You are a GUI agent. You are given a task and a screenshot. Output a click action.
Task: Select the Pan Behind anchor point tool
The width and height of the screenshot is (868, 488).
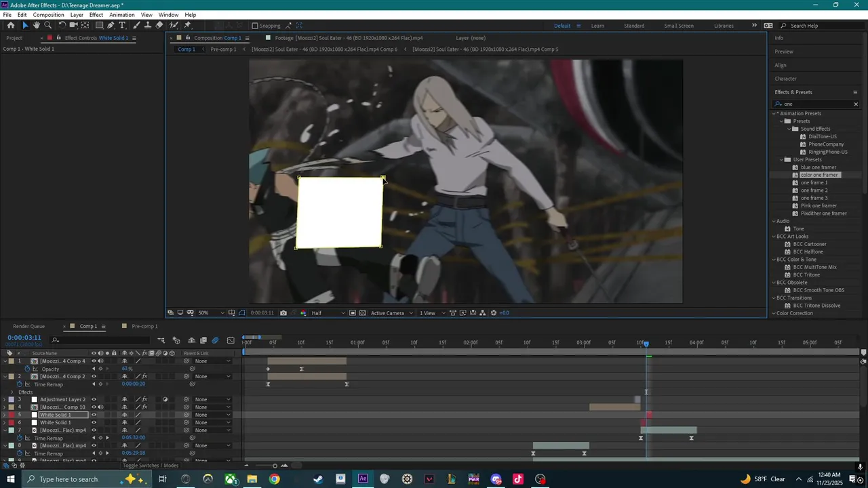coord(85,25)
